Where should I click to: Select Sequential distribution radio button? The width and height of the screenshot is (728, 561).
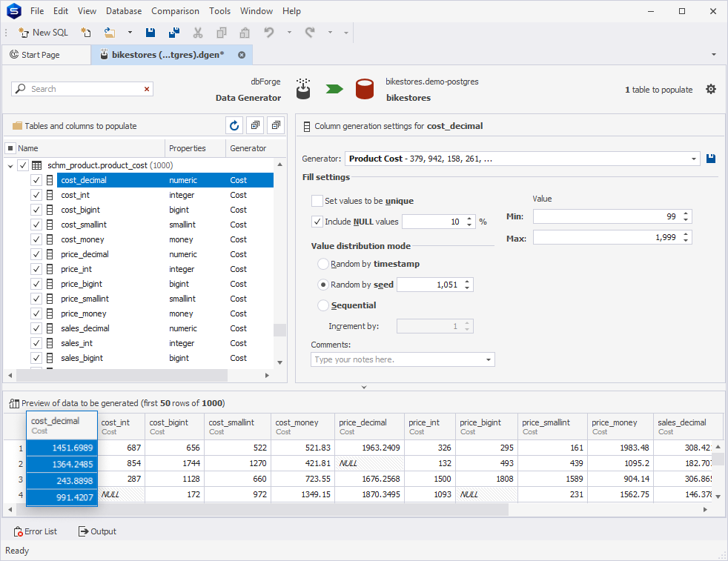pos(323,305)
